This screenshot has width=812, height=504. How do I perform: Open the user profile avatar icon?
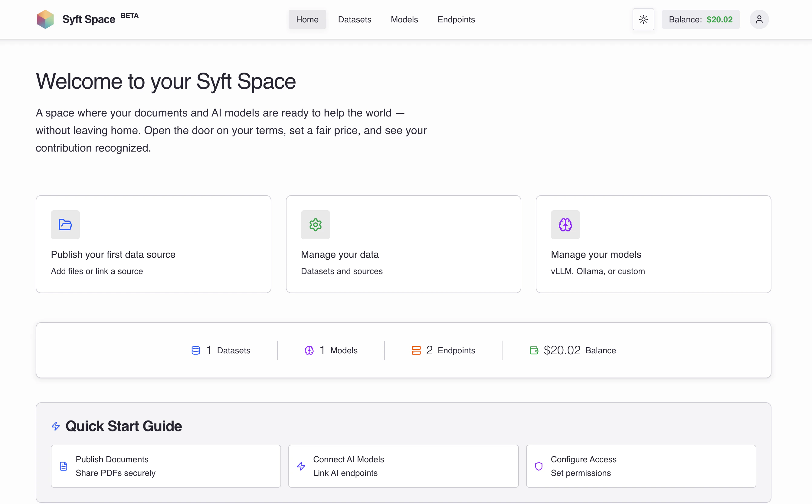tap(759, 19)
